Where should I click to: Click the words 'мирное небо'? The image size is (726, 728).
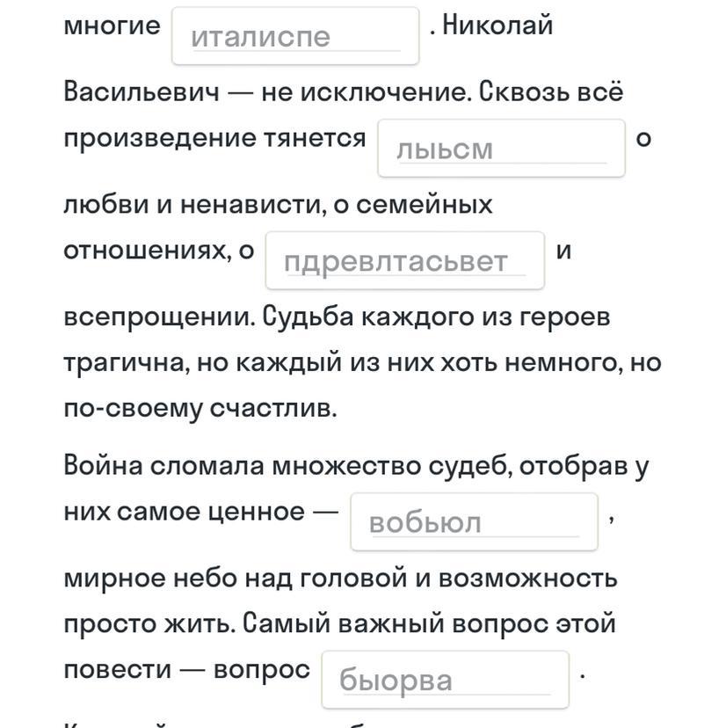[x=150, y=579]
